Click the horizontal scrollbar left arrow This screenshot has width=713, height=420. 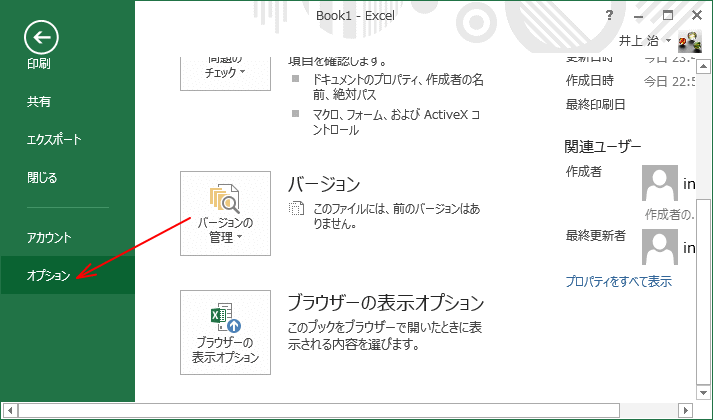tap(10, 410)
